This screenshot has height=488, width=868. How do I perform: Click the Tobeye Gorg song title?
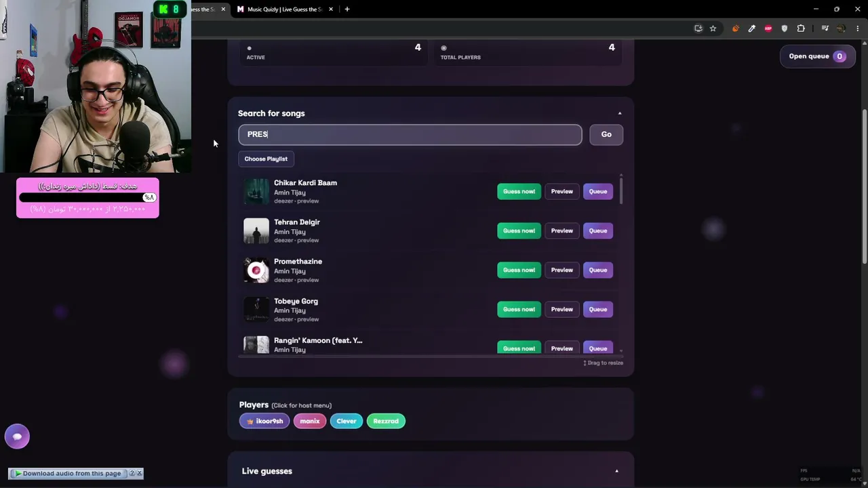tap(296, 301)
